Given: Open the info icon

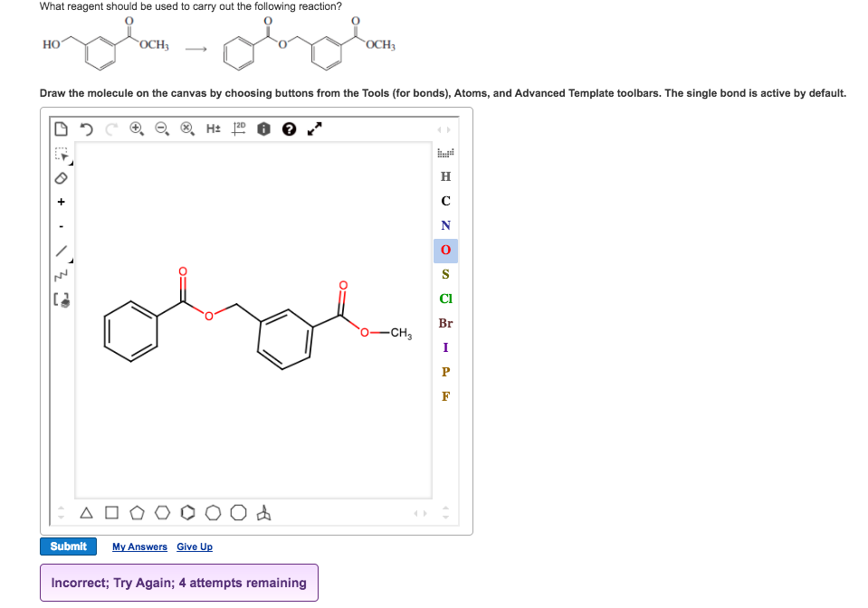Looking at the screenshot, I should click(263, 128).
